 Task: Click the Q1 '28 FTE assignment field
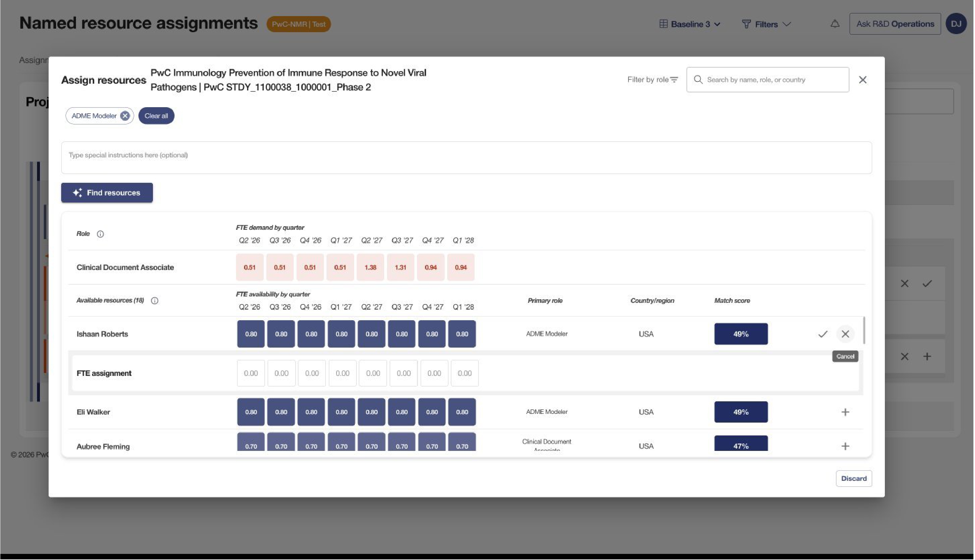465,373
